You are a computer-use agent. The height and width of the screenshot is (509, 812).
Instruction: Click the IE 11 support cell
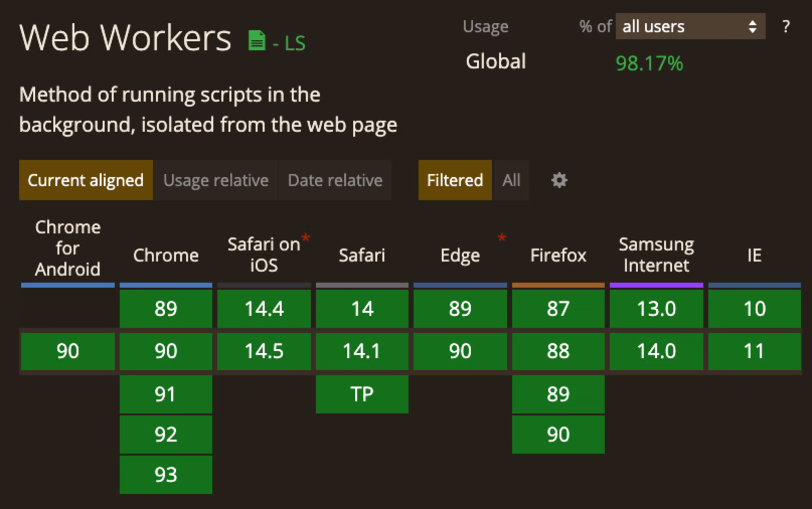(x=754, y=351)
